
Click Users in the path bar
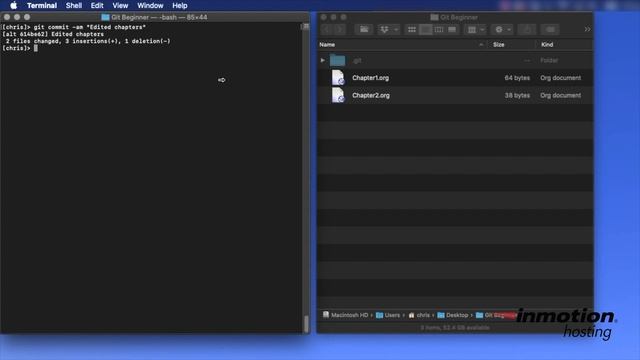point(388,315)
